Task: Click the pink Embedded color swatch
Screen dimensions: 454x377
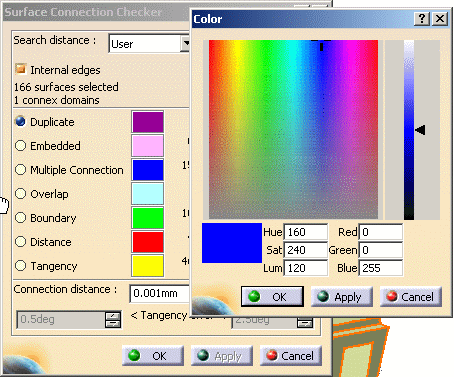Action: (x=148, y=146)
